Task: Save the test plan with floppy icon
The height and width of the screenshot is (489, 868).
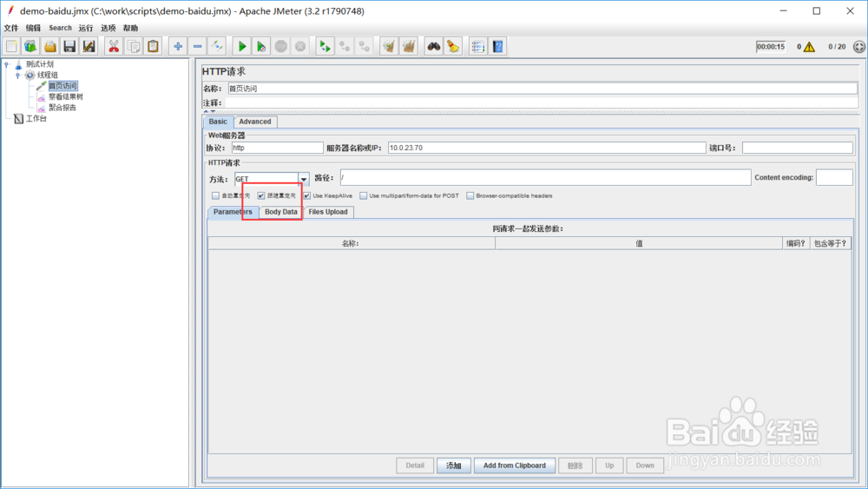Action: point(69,47)
